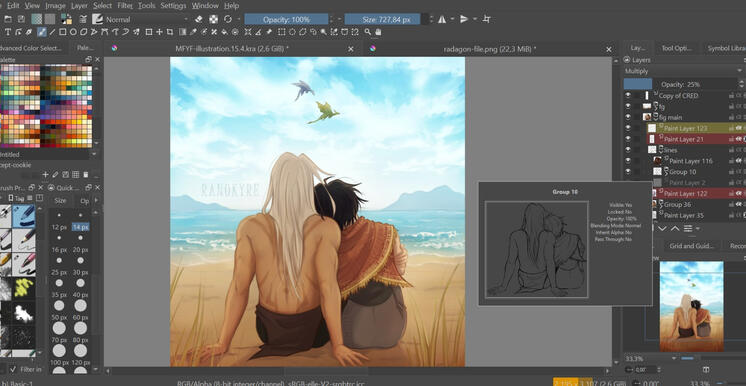The width and height of the screenshot is (746, 386).
Task: Hide Paint Layer 123
Action: point(628,128)
